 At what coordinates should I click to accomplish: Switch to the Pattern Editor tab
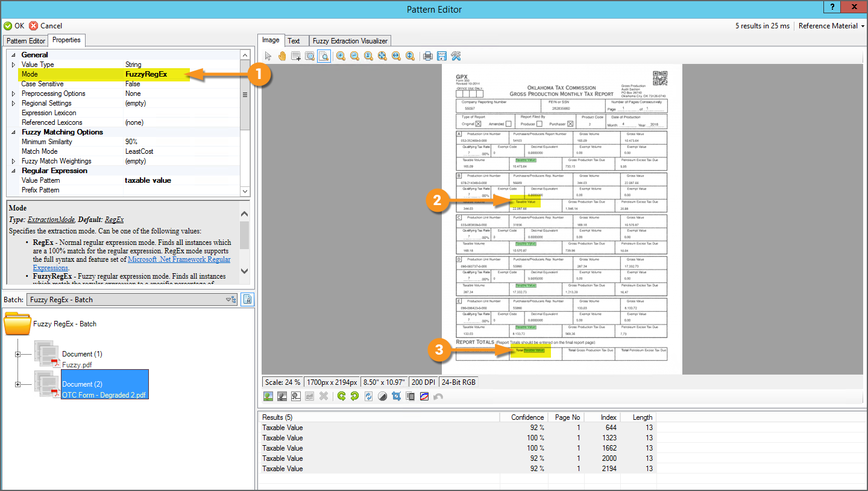[26, 41]
